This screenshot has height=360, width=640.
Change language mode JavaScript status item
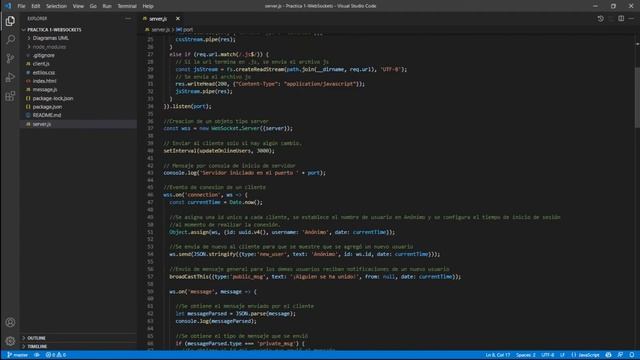pyautogui.click(x=585, y=355)
